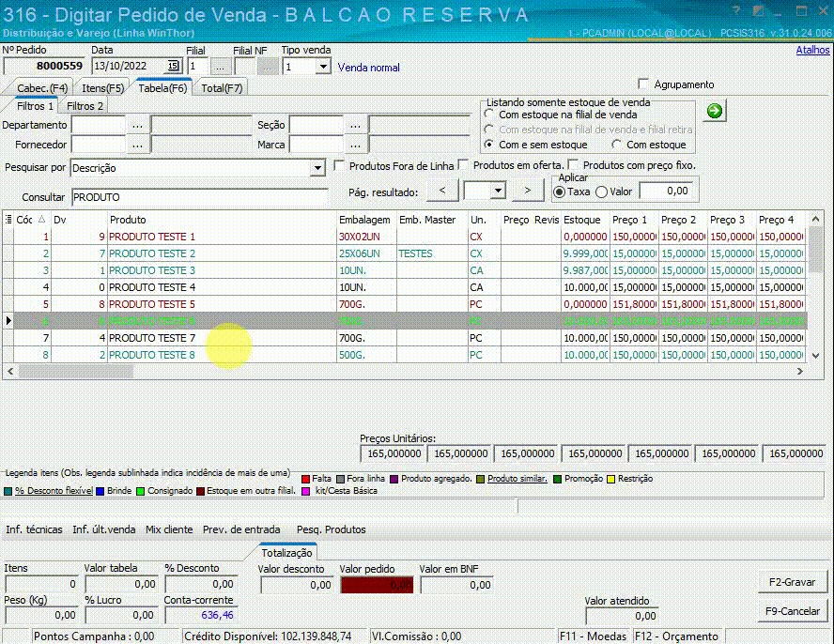Open Mix cliente

pyautogui.click(x=169, y=529)
